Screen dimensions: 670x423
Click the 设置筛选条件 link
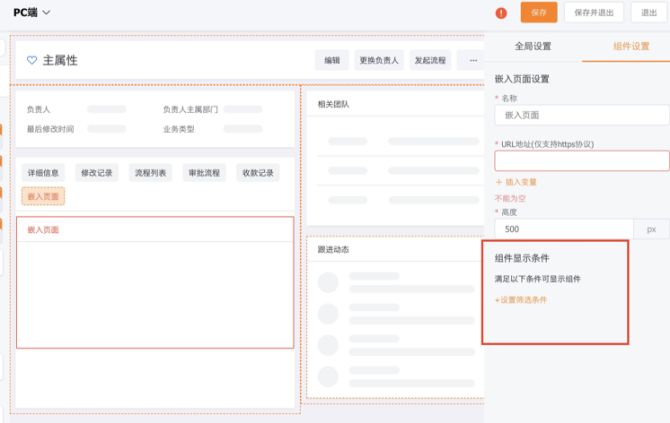click(521, 300)
